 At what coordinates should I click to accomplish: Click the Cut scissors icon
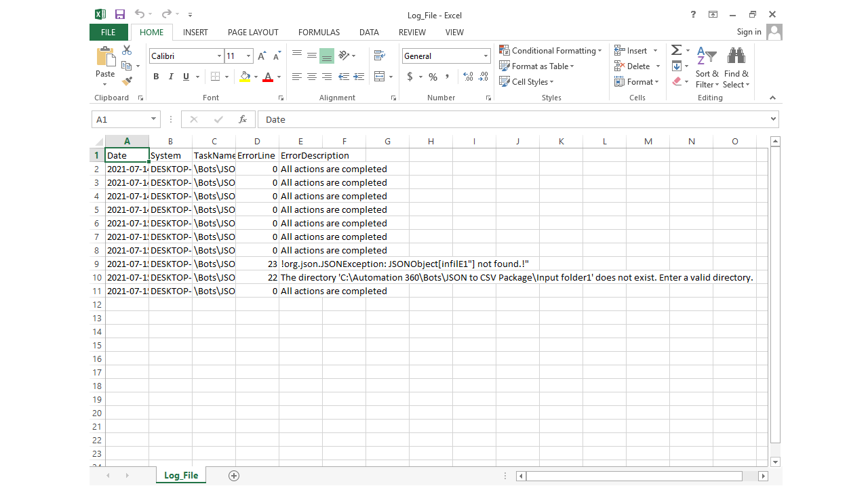127,51
